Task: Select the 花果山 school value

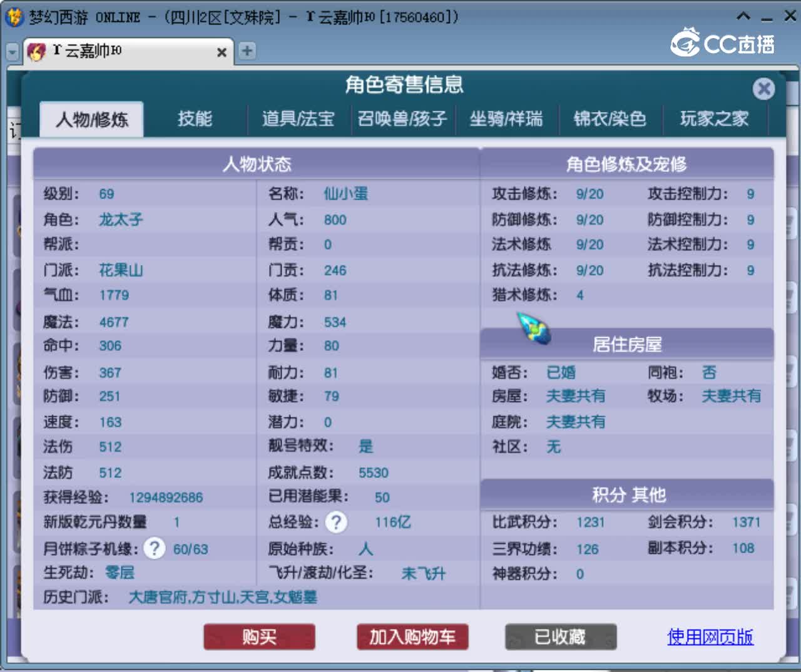Action: coord(121,270)
